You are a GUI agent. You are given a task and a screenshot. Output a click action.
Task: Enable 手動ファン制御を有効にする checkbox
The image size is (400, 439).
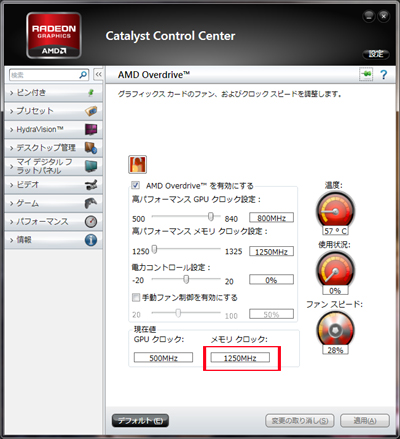pyautogui.click(x=136, y=297)
